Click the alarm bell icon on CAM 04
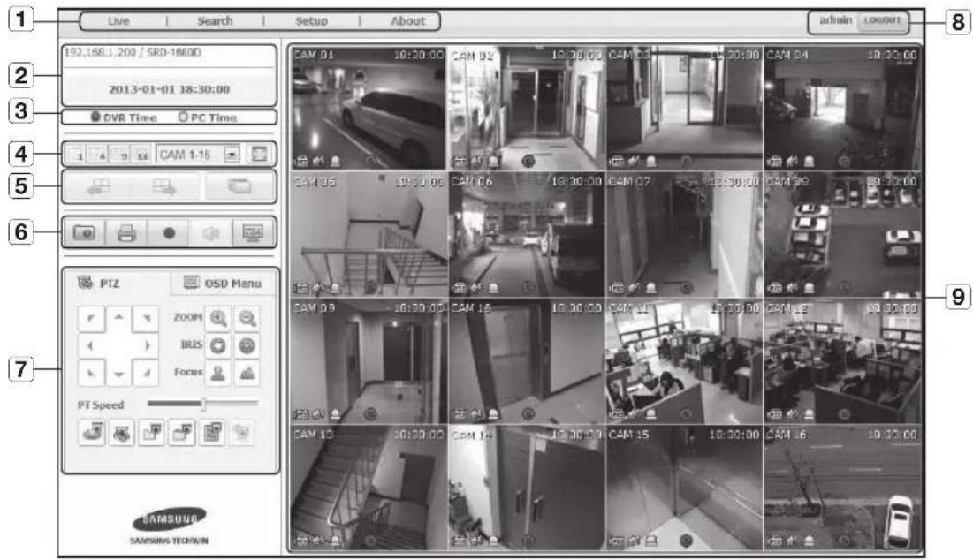 [810, 162]
